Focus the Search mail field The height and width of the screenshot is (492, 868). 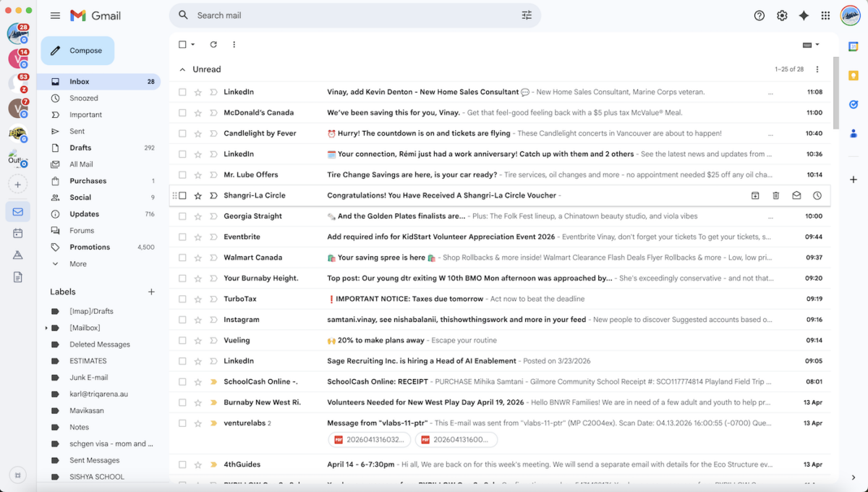point(354,15)
